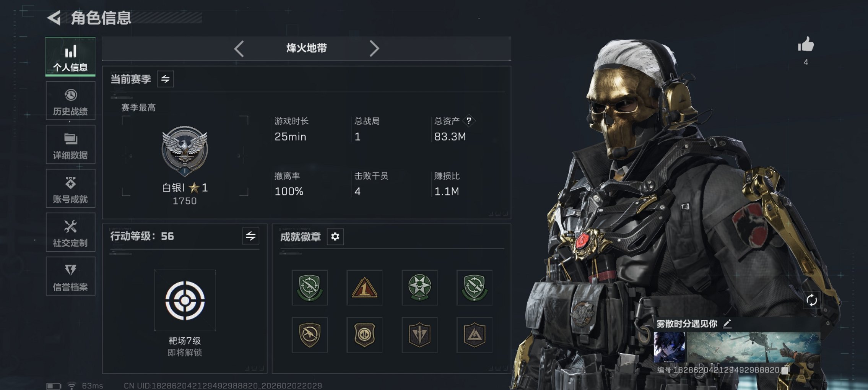Switch to previous mode with left chevron

click(x=239, y=49)
